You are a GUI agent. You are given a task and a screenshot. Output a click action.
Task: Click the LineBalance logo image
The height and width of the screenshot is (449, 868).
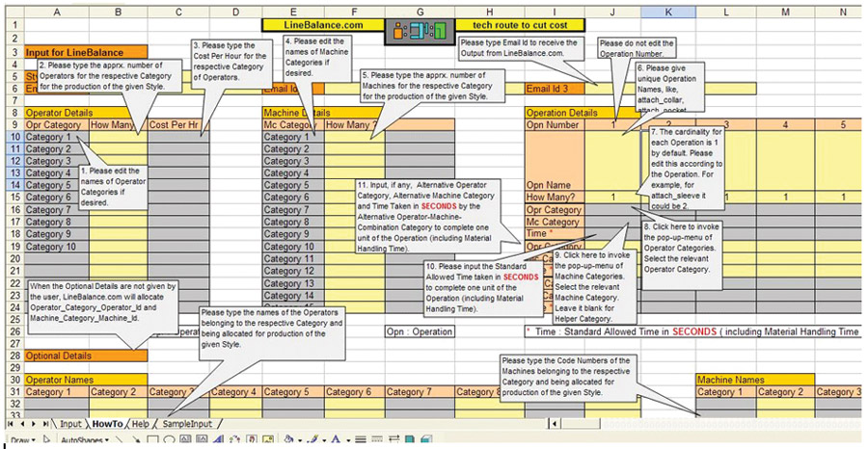420,32
